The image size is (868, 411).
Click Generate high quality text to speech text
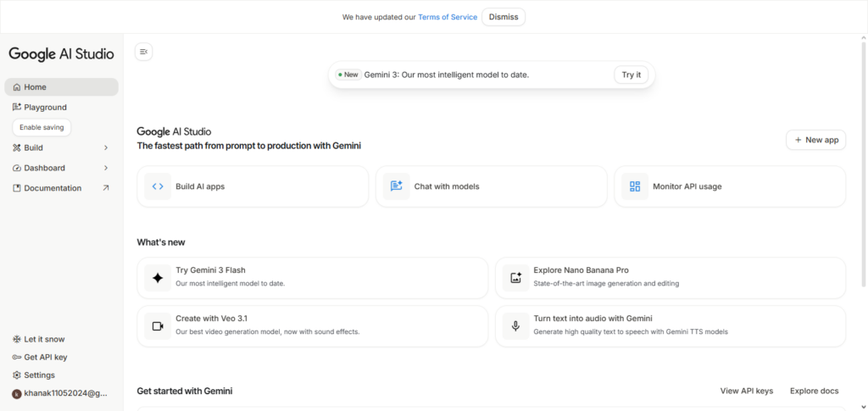[631, 332]
